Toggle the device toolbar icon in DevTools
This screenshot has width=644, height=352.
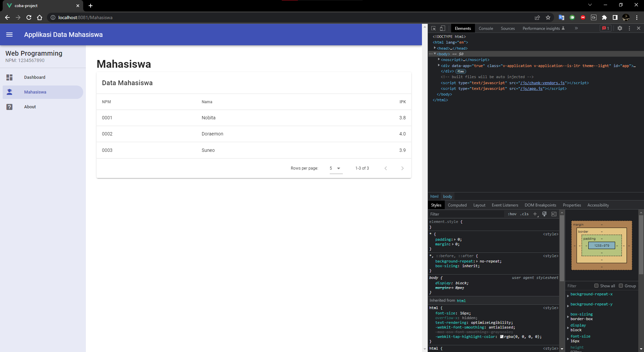pos(442,28)
